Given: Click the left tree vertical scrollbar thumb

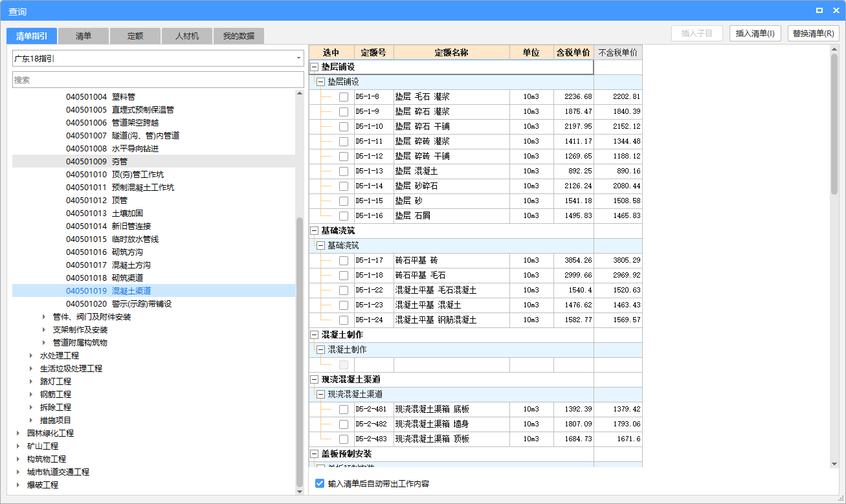Looking at the screenshot, I should coord(299,352).
